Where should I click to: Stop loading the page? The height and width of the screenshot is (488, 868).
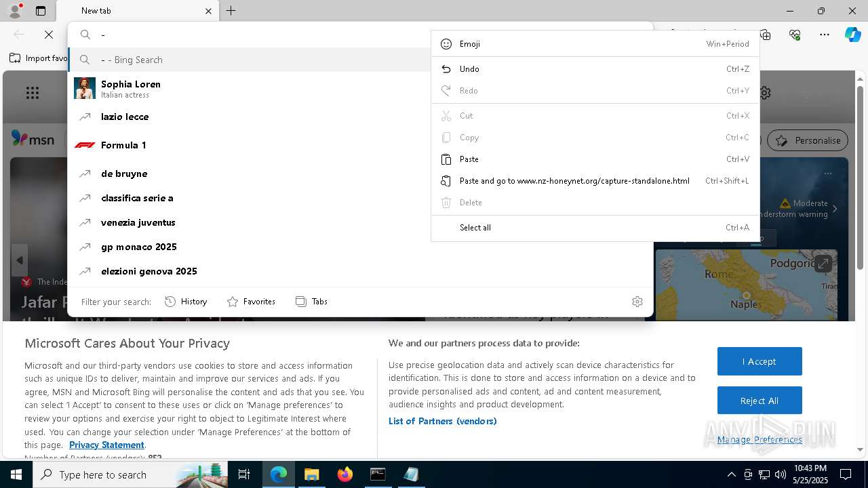tap(49, 35)
